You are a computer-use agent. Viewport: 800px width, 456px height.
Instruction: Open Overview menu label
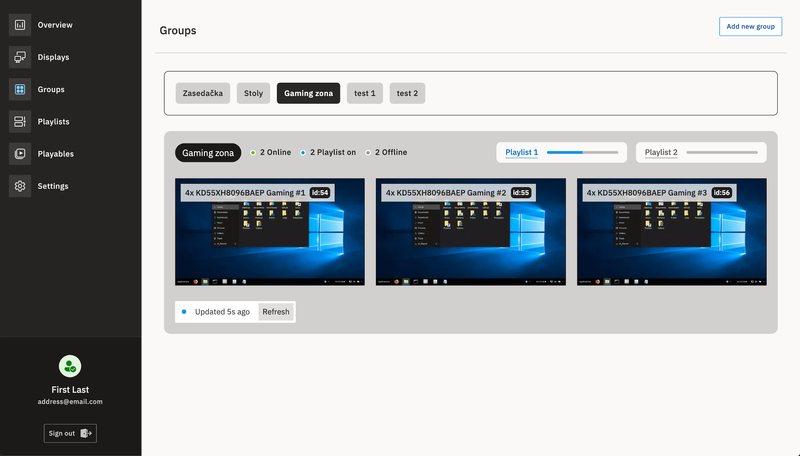click(55, 25)
